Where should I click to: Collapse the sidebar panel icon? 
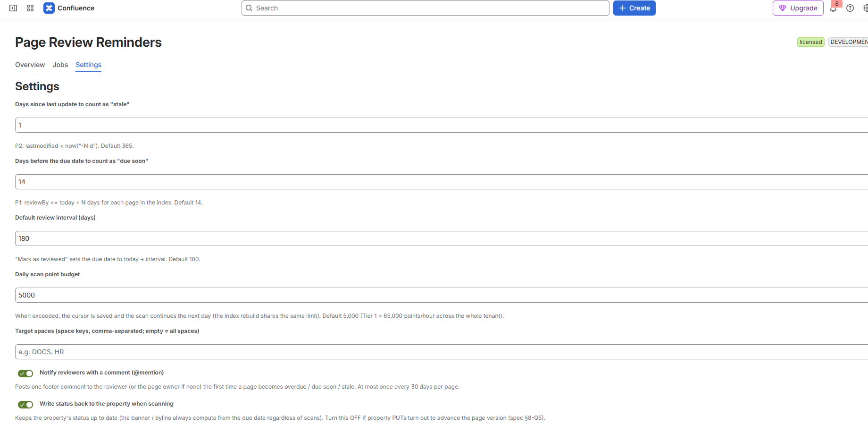[13, 8]
